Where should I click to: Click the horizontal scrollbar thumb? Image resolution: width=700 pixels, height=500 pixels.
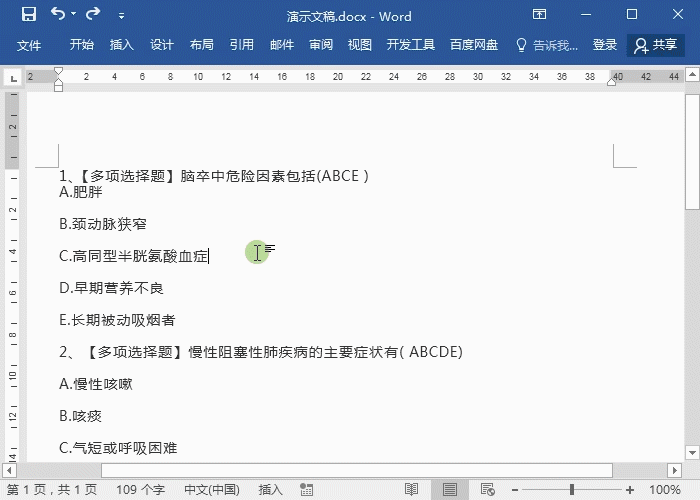[x=357, y=470]
